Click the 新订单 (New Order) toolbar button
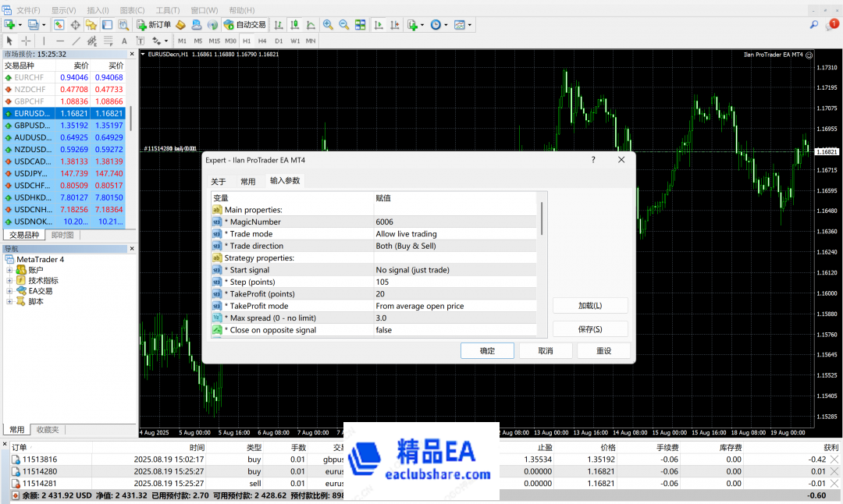The width and height of the screenshot is (843, 504). pyautogui.click(x=154, y=25)
